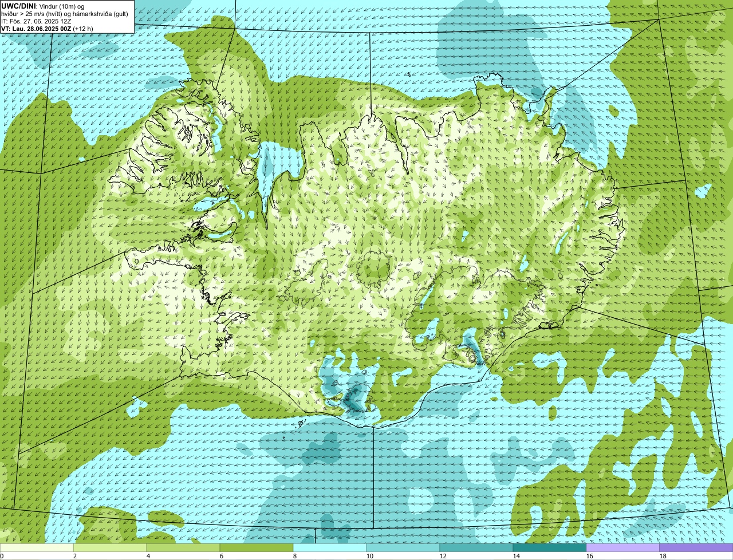The width and height of the screenshot is (733, 560).
Task: Pick the light cyan 8–10 m/s legend swatch
Action: tap(330, 547)
